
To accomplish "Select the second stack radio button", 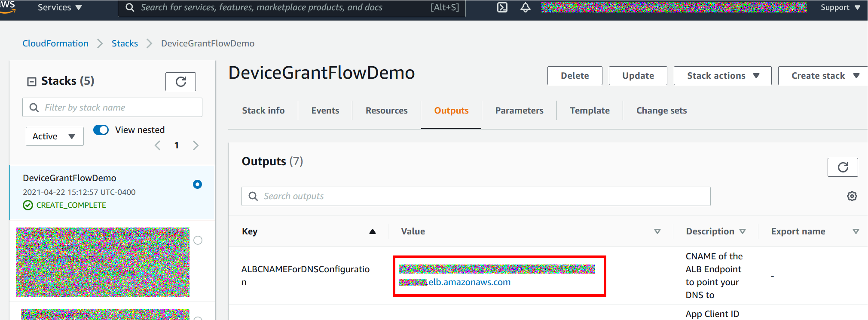I will pos(198,240).
